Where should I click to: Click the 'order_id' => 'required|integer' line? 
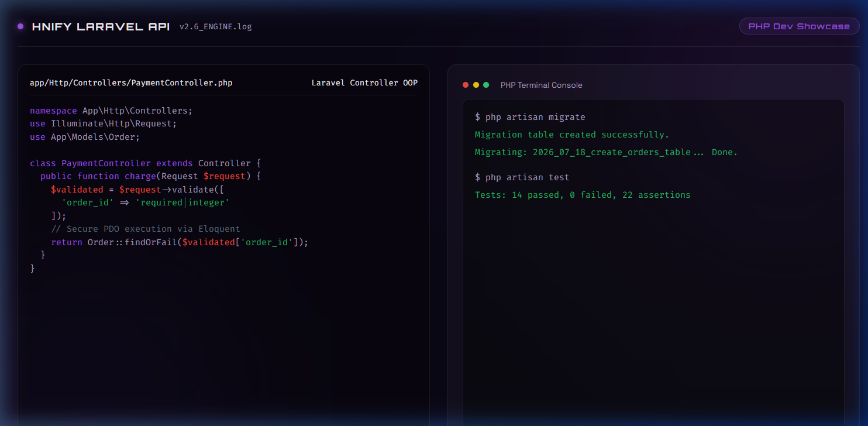[x=146, y=202]
